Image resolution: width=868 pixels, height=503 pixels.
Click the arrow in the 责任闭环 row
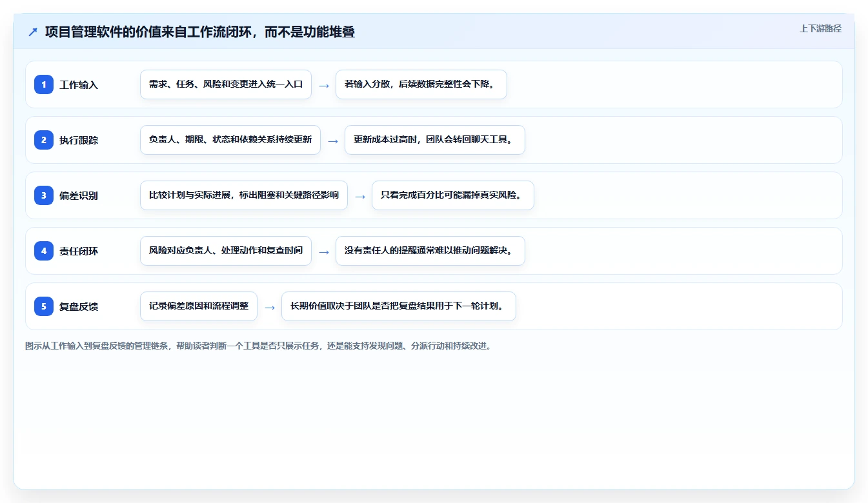pos(324,252)
